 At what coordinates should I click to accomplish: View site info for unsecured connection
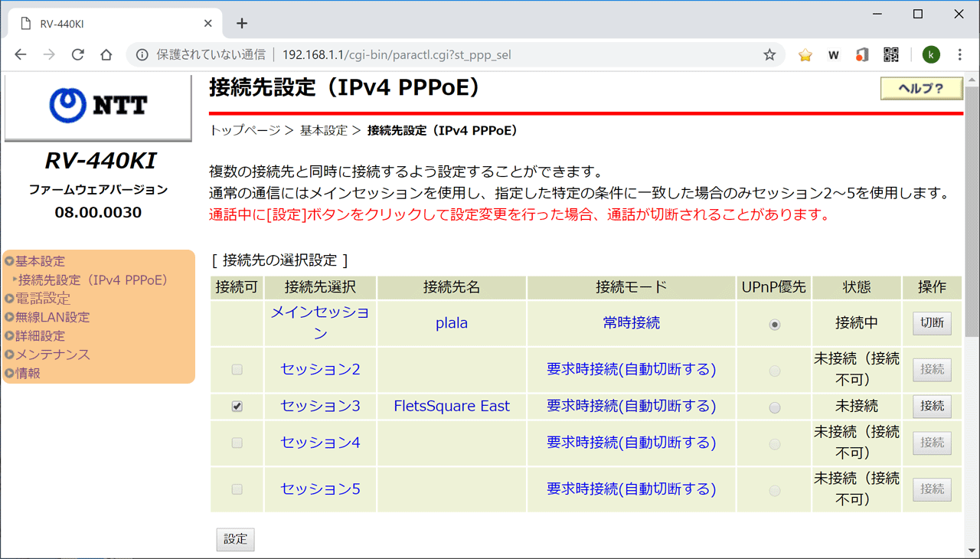click(x=142, y=55)
